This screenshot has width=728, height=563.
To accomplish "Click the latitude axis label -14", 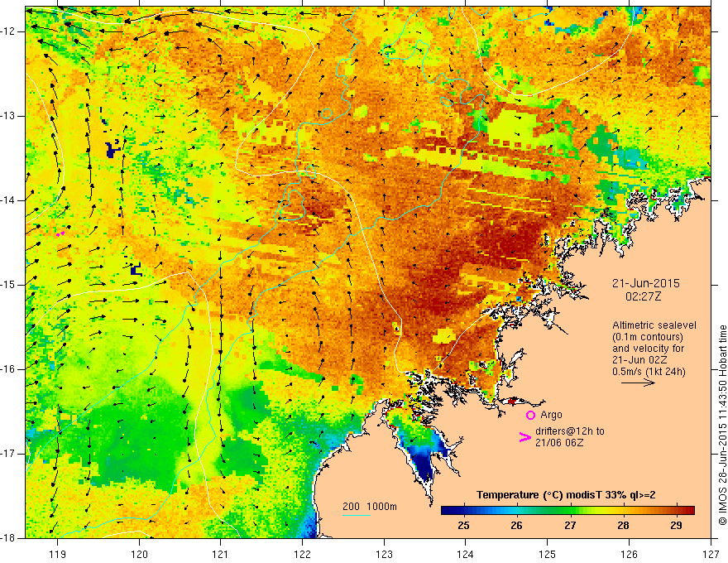I will point(8,200).
